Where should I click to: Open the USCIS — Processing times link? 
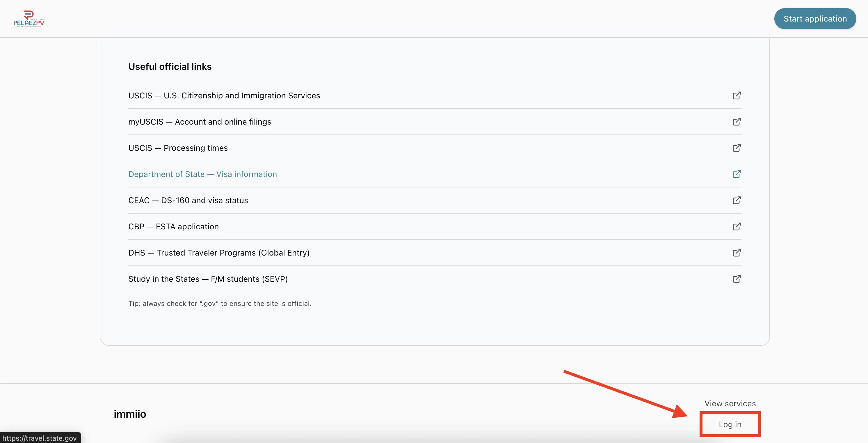click(x=177, y=148)
